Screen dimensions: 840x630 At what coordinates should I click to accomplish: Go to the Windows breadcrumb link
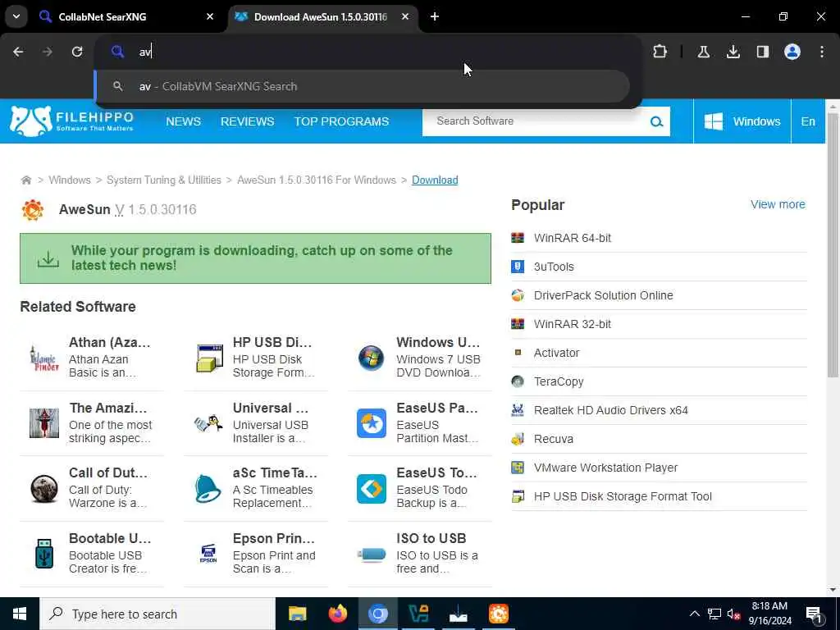tap(70, 180)
